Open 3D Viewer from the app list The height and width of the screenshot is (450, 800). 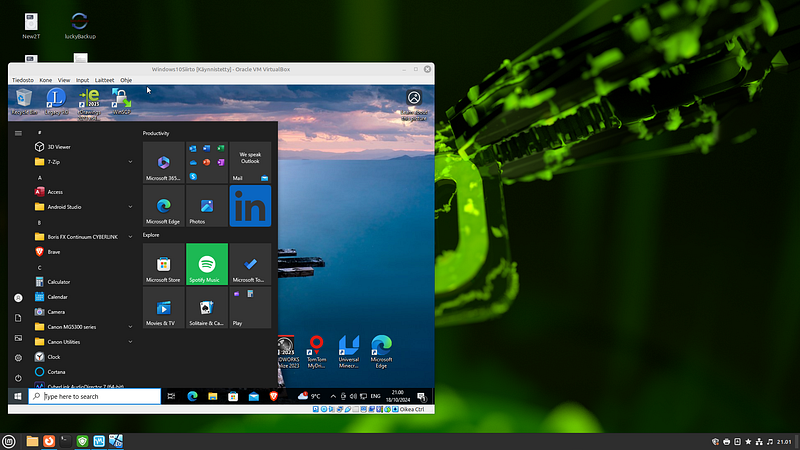pyautogui.click(x=83, y=147)
